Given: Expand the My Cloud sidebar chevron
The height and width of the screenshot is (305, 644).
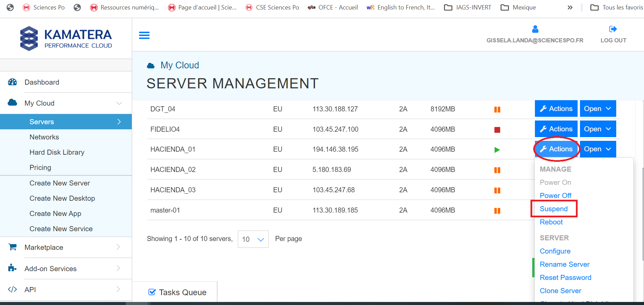Looking at the screenshot, I should 119,103.
